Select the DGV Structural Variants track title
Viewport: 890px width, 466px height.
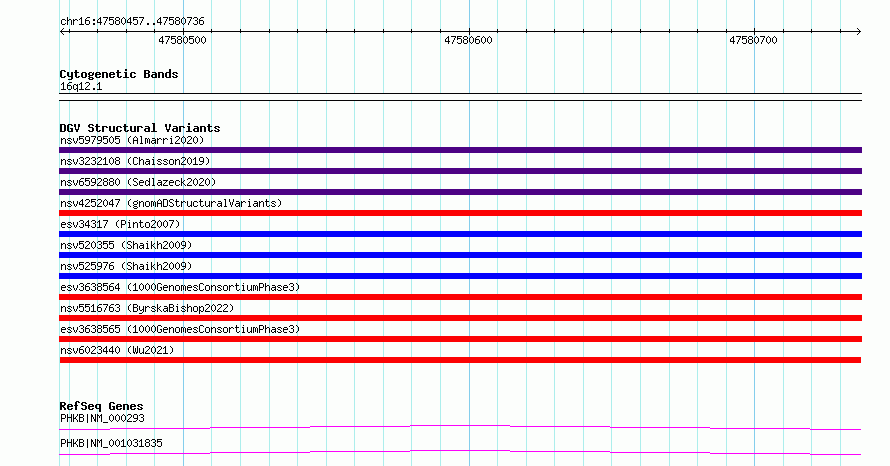pyautogui.click(x=140, y=128)
